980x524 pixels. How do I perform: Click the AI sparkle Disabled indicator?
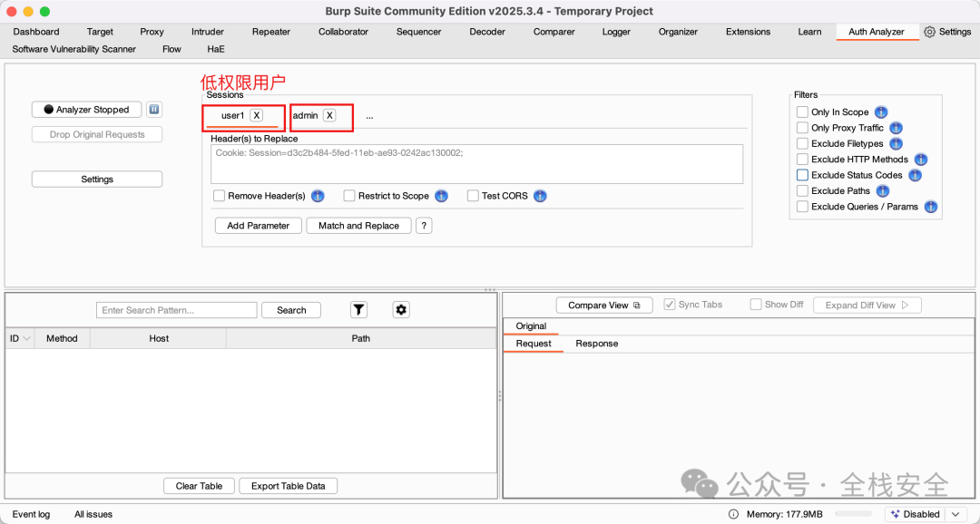point(916,514)
